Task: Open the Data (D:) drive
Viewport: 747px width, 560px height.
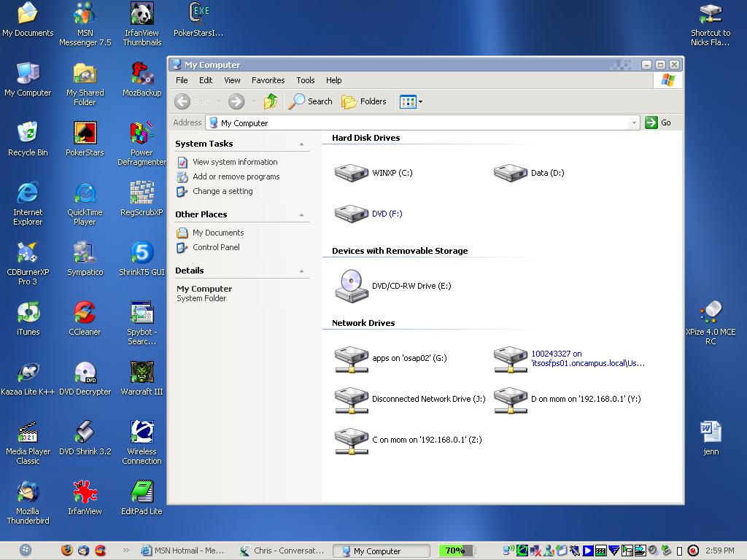Action: pos(529,173)
